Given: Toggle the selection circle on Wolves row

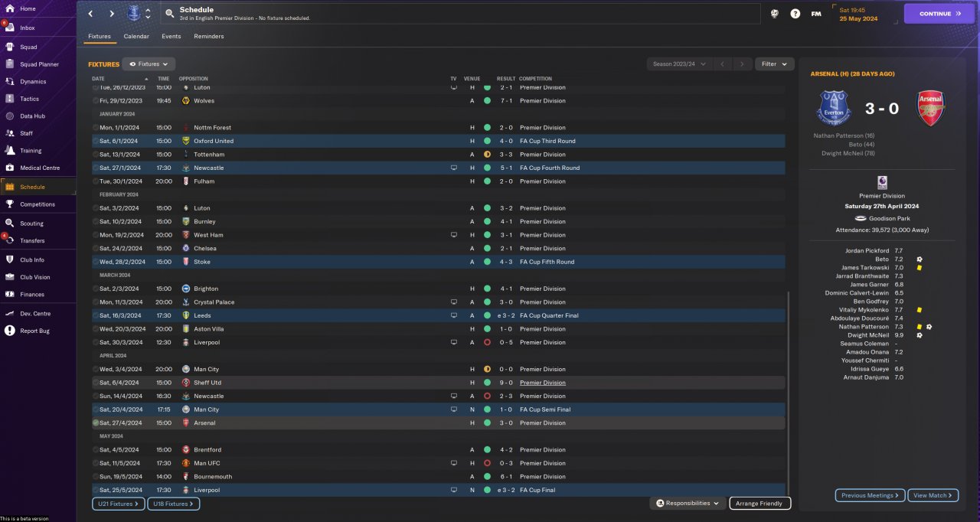Looking at the screenshot, I should pos(96,101).
